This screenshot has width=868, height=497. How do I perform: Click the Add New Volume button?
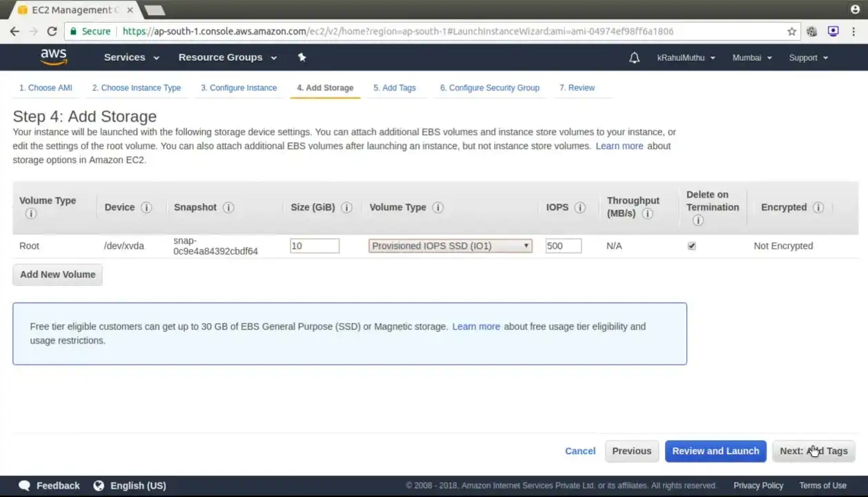pos(58,275)
